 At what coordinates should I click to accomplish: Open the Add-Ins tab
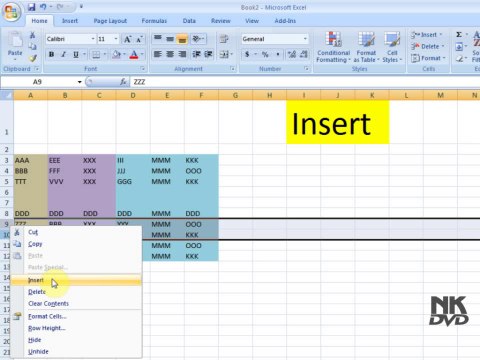coord(285,21)
